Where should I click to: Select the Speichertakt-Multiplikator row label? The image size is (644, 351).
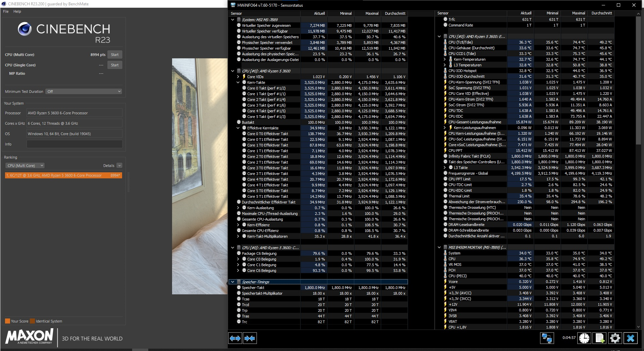pyautogui.click(x=262, y=293)
